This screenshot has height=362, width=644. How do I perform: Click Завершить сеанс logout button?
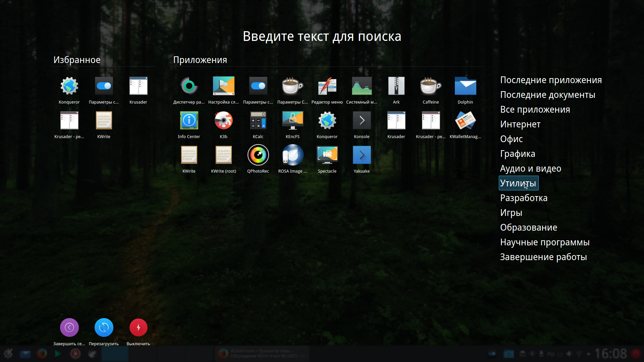tap(69, 328)
